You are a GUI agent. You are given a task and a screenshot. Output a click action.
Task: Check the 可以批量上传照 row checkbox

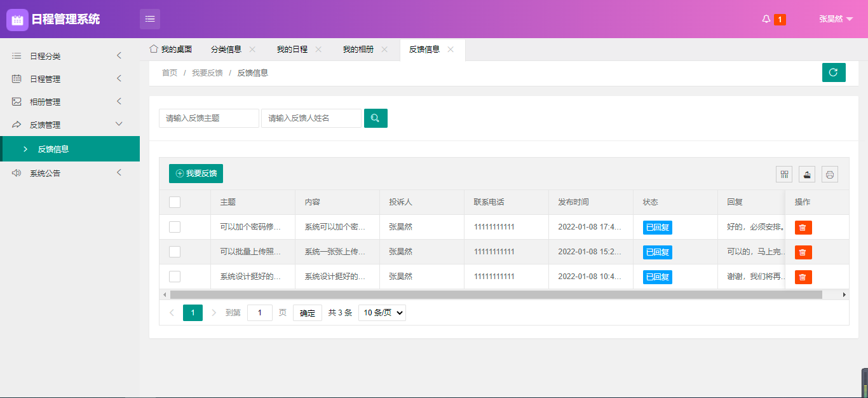(175, 252)
